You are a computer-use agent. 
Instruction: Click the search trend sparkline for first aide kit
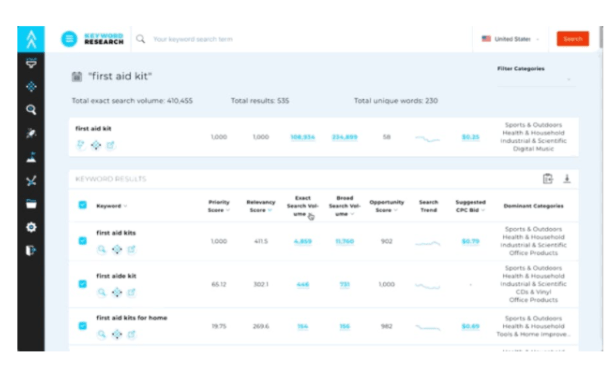click(428, 286)
